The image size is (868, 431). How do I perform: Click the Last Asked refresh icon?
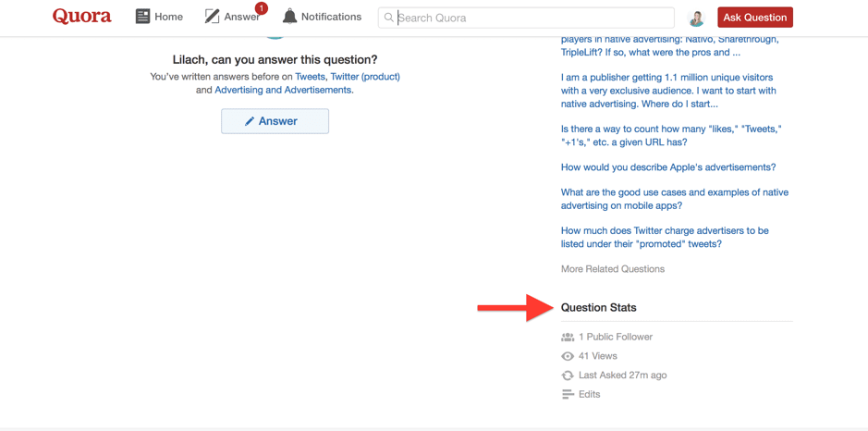568,376
